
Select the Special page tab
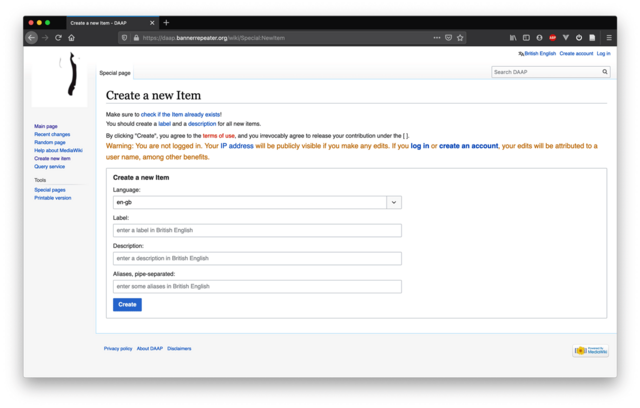[115, 74]
